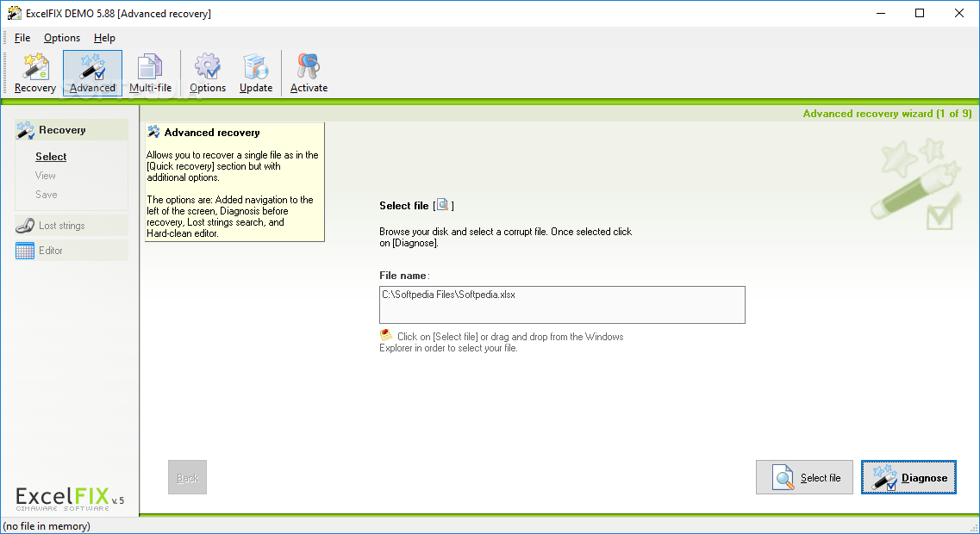This screenshot has width=980, height=534.
Task: Minimize the ExcelFIX window
Action: (x=881, y=13)
